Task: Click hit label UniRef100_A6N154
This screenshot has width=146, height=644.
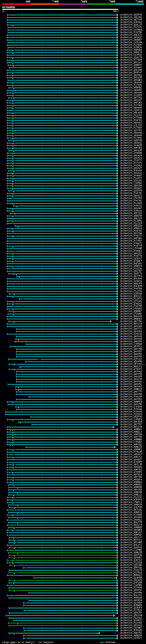Action: 131,635
